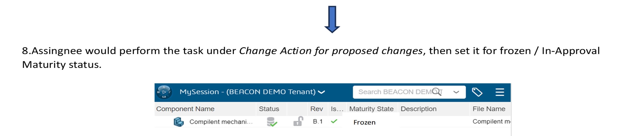Click the Maturity State column header
Screen dimensions: 644x136
tap(371, 109)
